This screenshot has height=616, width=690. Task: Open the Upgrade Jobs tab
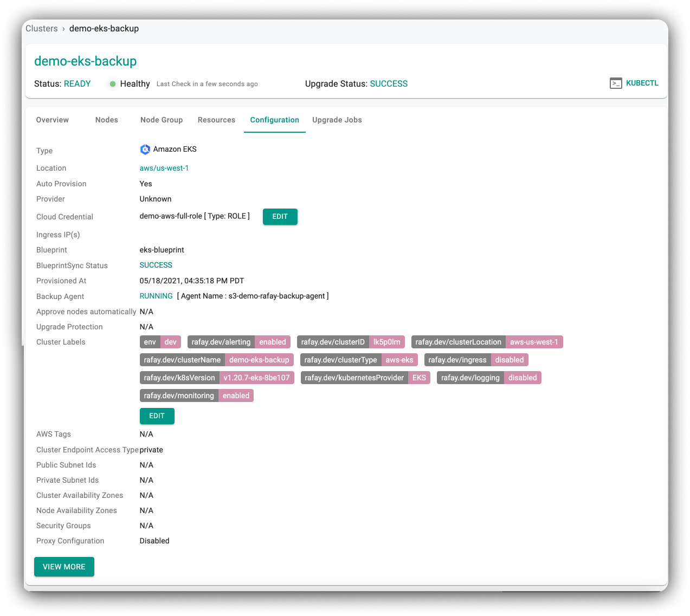(x=337, y=120)
